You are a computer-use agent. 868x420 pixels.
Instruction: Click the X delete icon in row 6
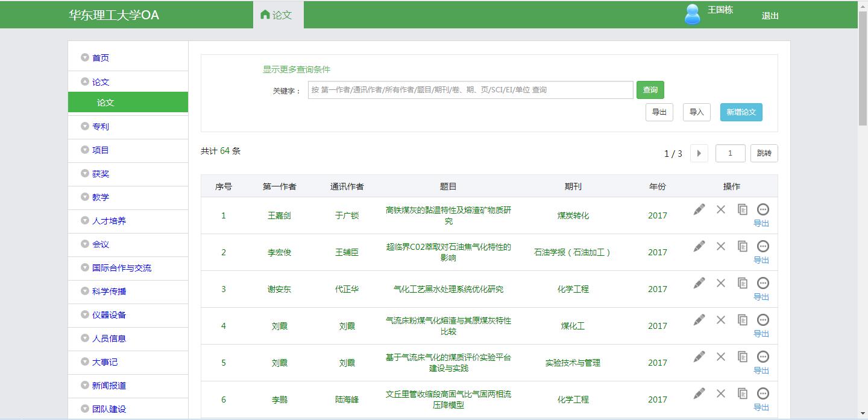click(721, 393)
